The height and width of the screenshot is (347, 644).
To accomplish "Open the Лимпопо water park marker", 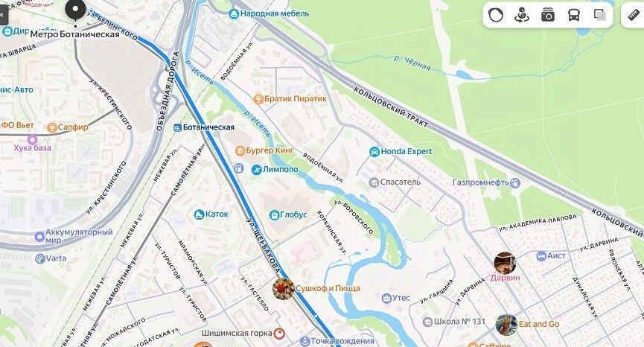I will 256,170.
